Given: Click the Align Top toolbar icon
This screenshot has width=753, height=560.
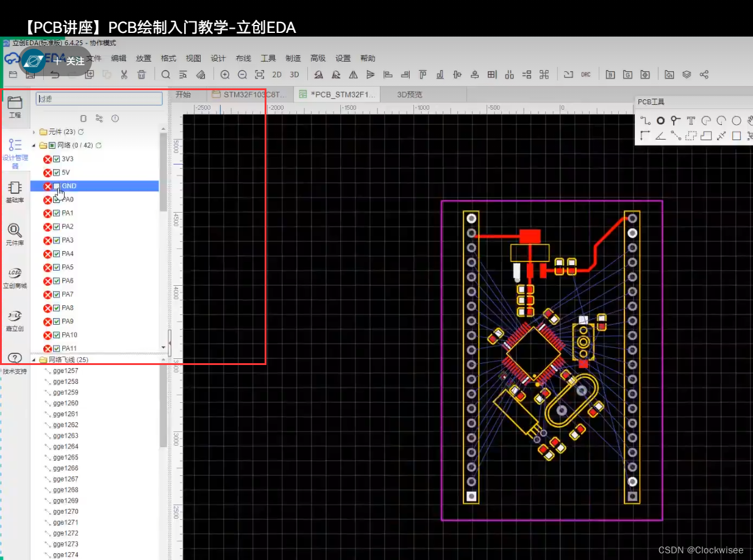Looking at the screenshot, I should pyautogui.click(x=423, y=74).
